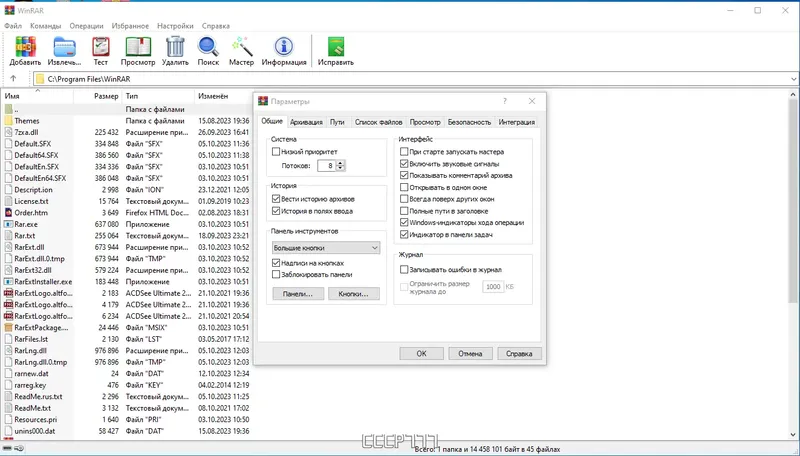The height and width of the screenshot is (456, 800).
Task: Toggle Надписи на кнопках checkbox
Action: [x=276, y=263]
